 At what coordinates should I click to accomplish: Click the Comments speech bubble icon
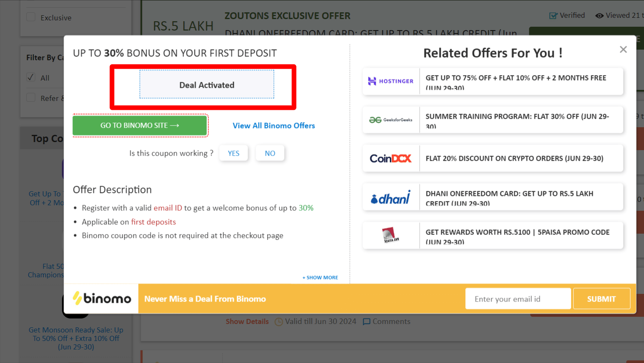pyautogui.click(x=367, y=322)
